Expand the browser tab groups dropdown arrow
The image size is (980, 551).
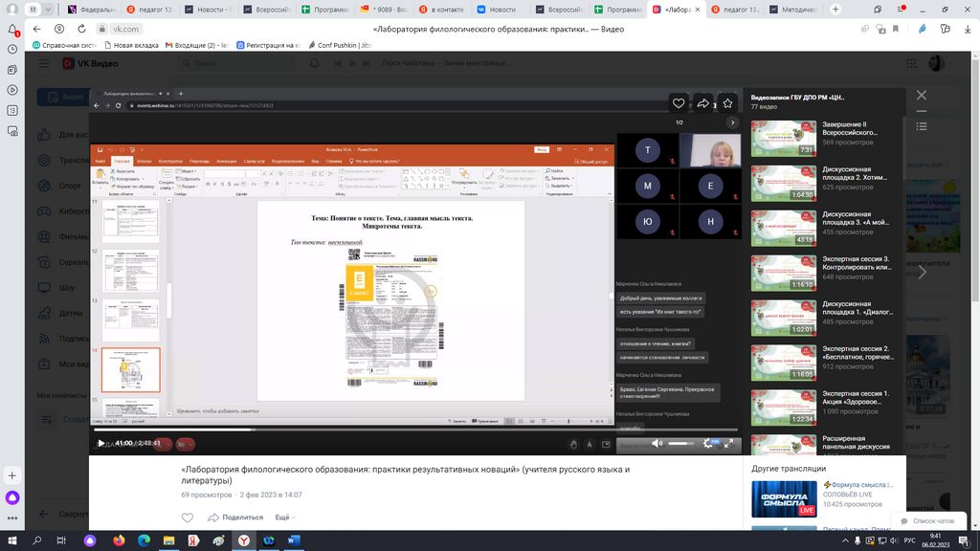click(x=50, y=9)
